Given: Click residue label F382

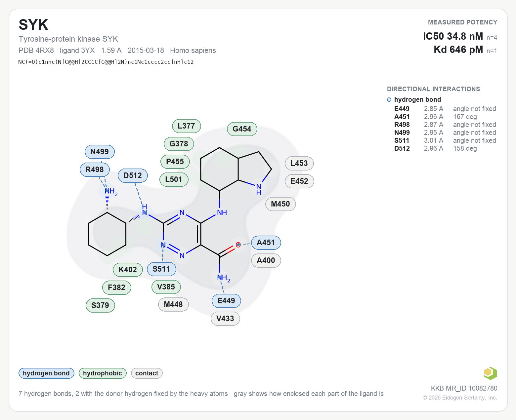Looking at the screenshot, I should pyautogui.click(x=117, y=287).
